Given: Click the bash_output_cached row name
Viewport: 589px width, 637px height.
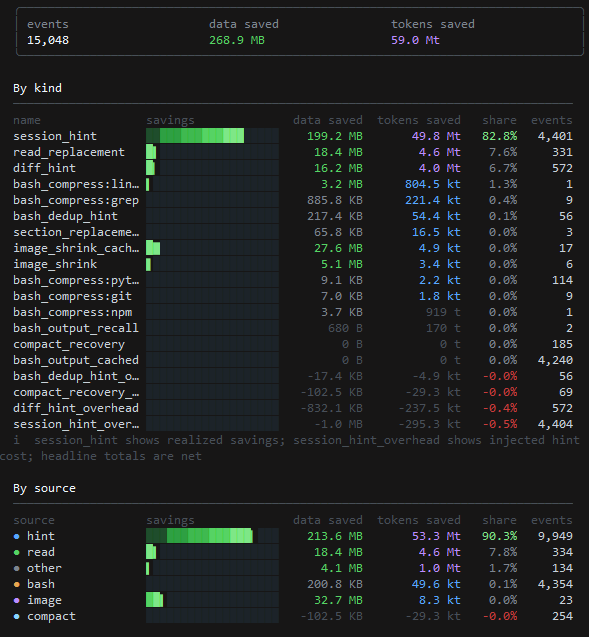Looking at the screenshot, I should [76, 360].
